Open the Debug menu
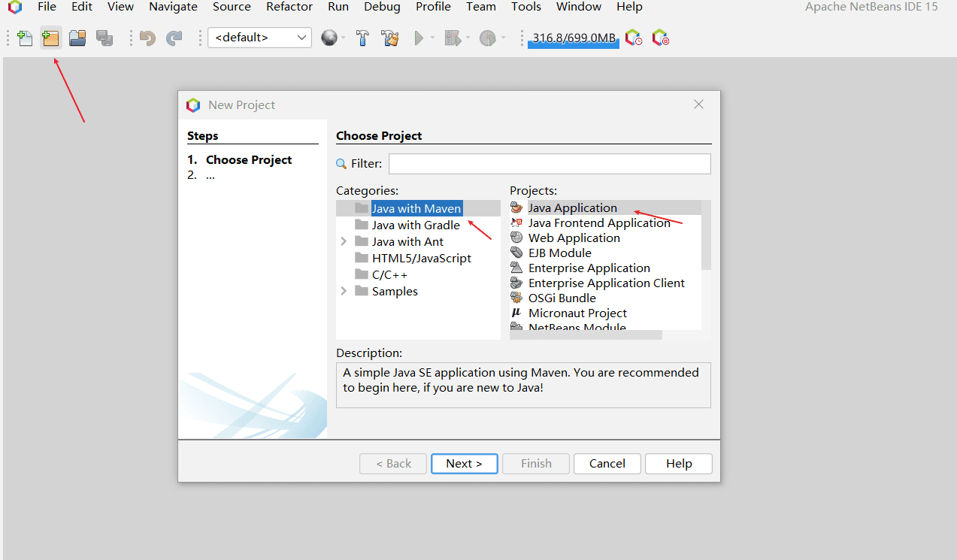This screenshot has height=560, width=957. click(x=382, y=7)
